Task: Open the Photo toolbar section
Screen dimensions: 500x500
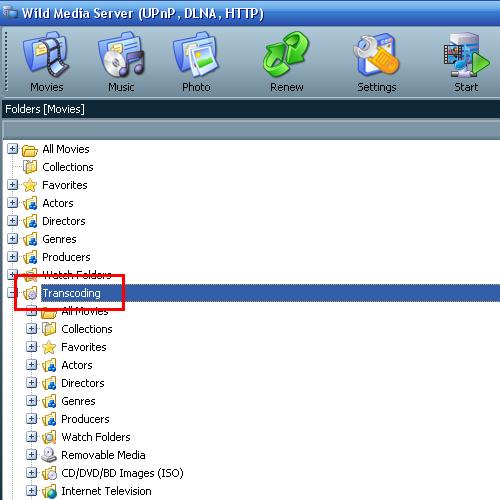Action: coord(196,62)
